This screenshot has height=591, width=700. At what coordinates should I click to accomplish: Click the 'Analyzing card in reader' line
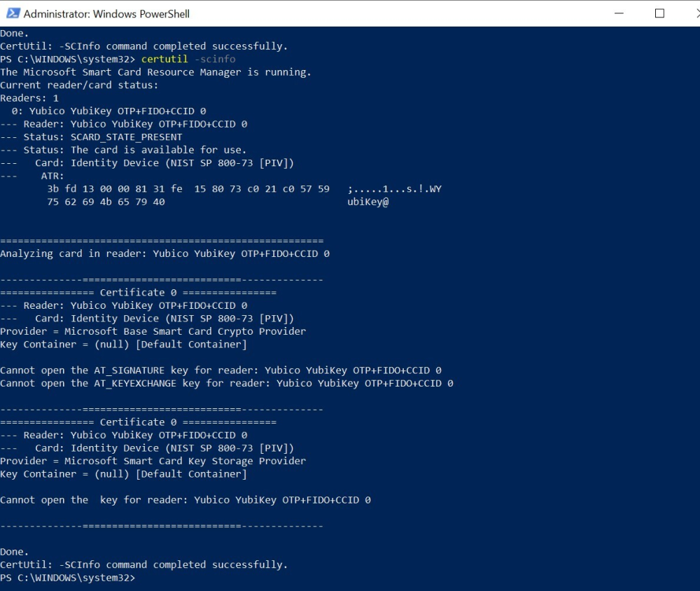[164, 253]
